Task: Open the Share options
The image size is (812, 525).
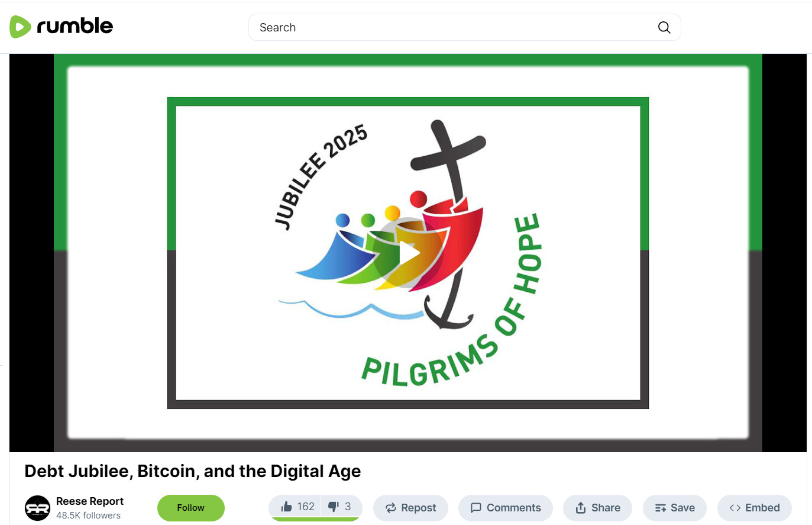Action: click(597, 508)
